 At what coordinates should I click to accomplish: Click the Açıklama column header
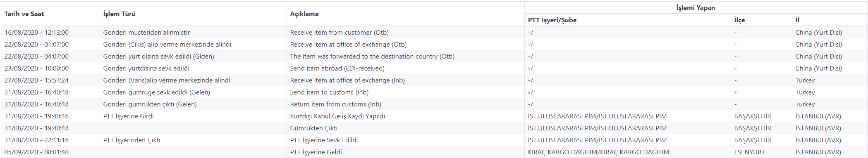coord(304,14)
